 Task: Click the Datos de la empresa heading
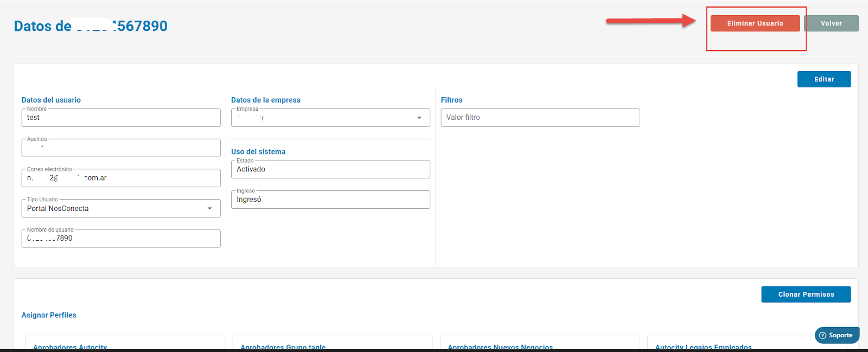click(x=266, y=100)
